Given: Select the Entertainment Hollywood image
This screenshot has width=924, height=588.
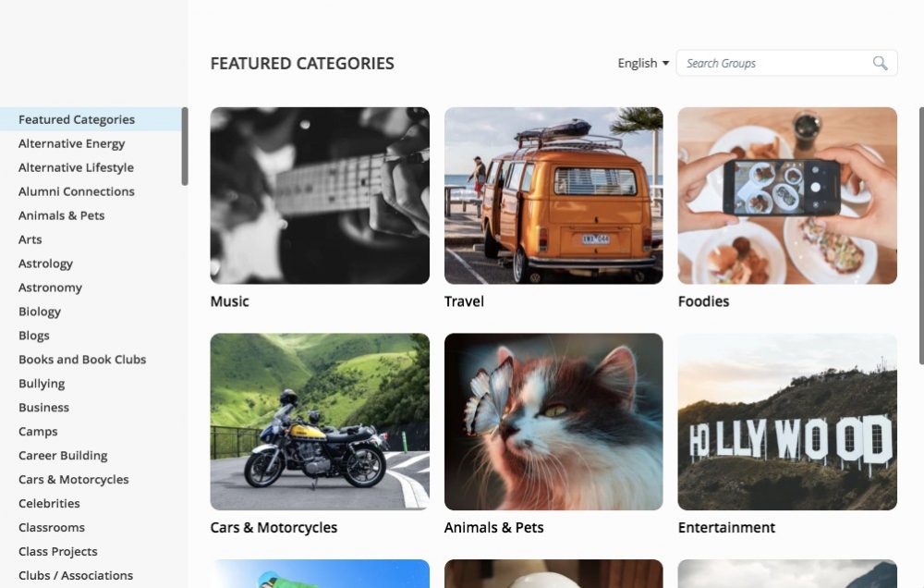Looking at the screenshot, I should click(x=787, y=422).
